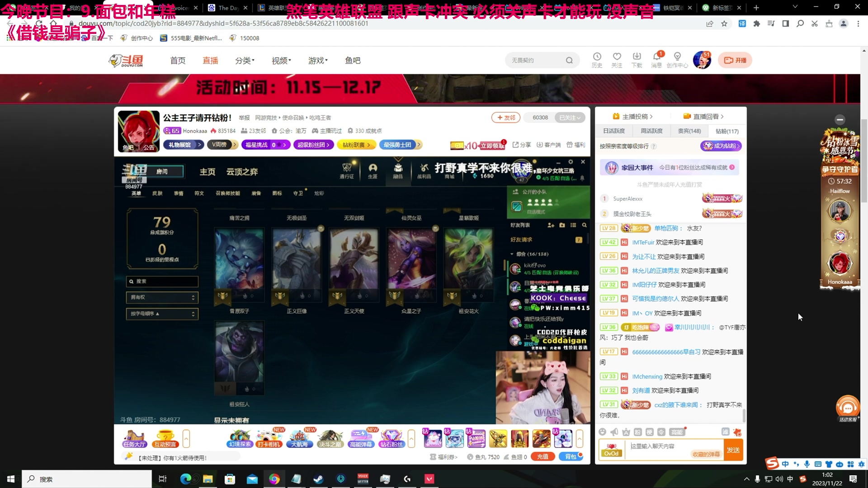Open the 幻境探索 feature icon
This screenshot has width=868, height=488.
[x=240, y=438]
